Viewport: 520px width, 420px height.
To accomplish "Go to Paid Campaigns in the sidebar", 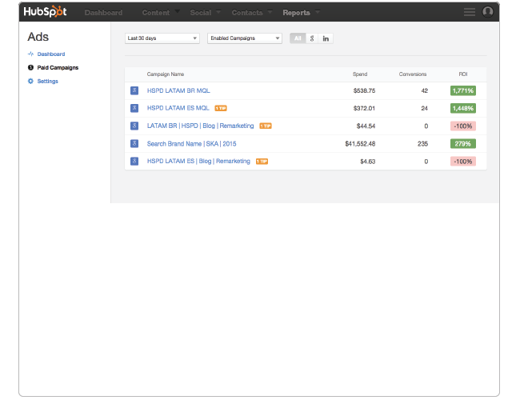I will 58,68.
